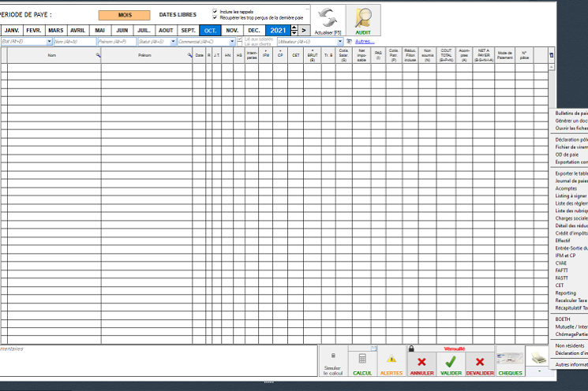588x391 pixels.
Task: Uncheck 'Récupérer les trop perçus' checkbox
Action: (x=215, y=17)
